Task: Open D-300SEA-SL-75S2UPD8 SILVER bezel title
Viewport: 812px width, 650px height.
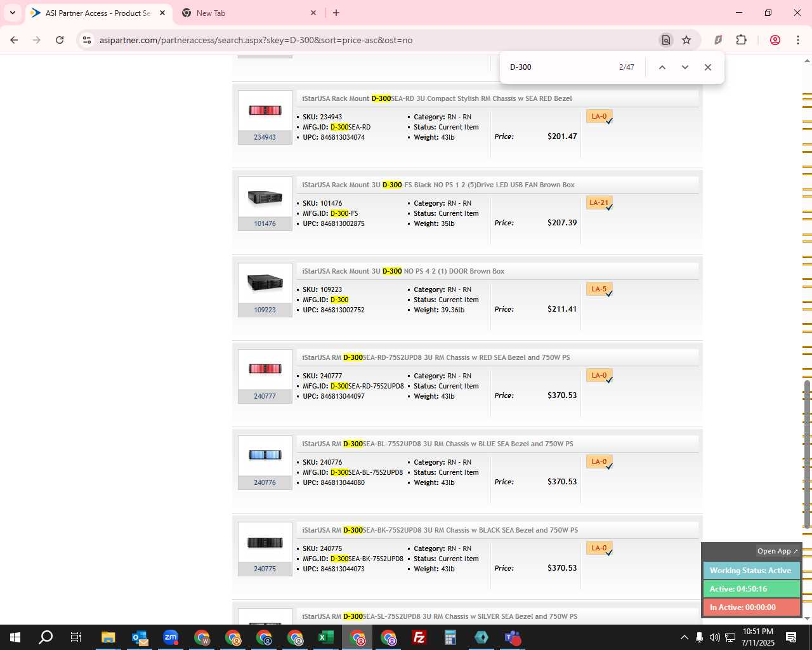Action: pos(440,616)
